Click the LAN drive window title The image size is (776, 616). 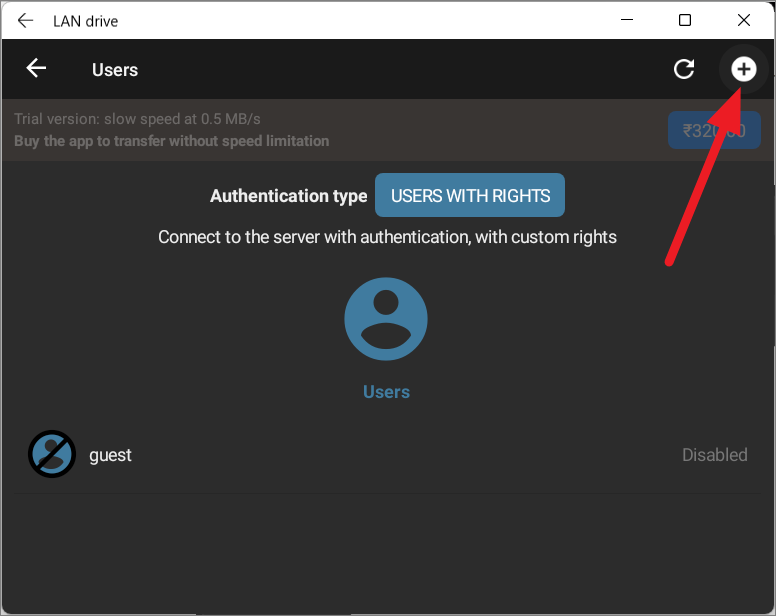(x=86, y=21)
